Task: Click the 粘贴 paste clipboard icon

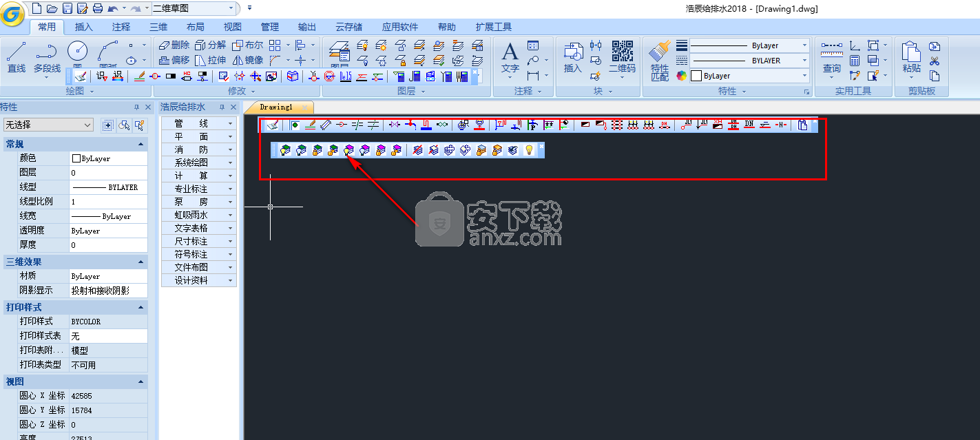Action: pyautogui.click(x=911, y=55)
